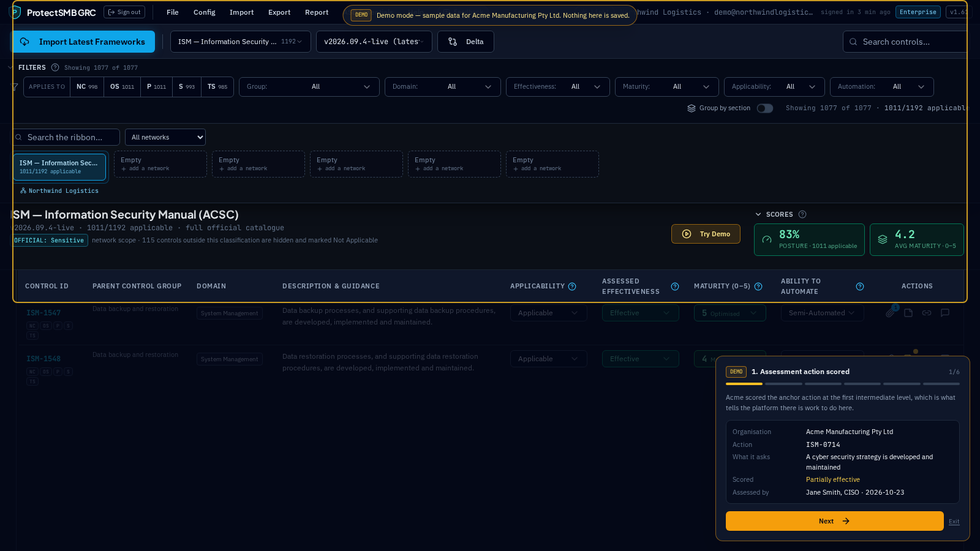Screen dimensions: 980x551
Task: Click the magnifier icon in Search controls
Action: [853, 42]
